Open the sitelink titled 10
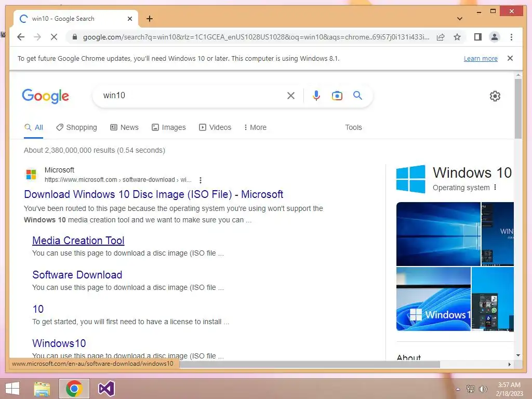This screenshot has height=399, width=532. (x=38, y=309)
